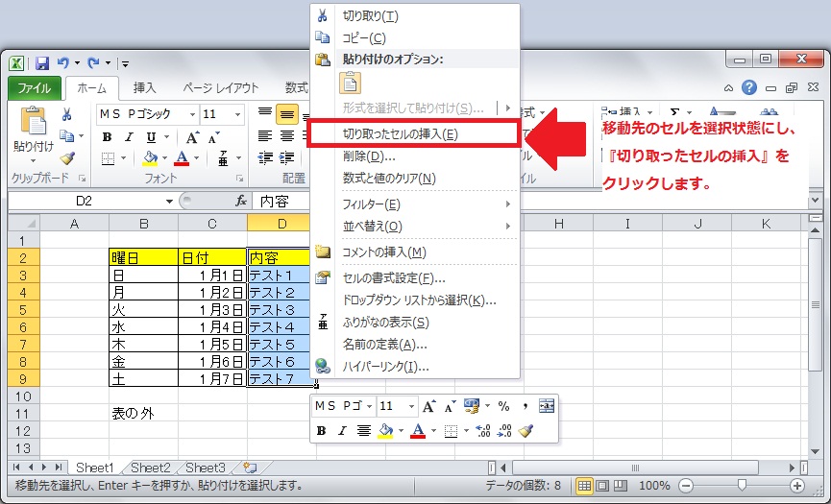
Task: Toggle Italic in the ribbon font group
Action: pyautogui.click(x=129, y=137)
